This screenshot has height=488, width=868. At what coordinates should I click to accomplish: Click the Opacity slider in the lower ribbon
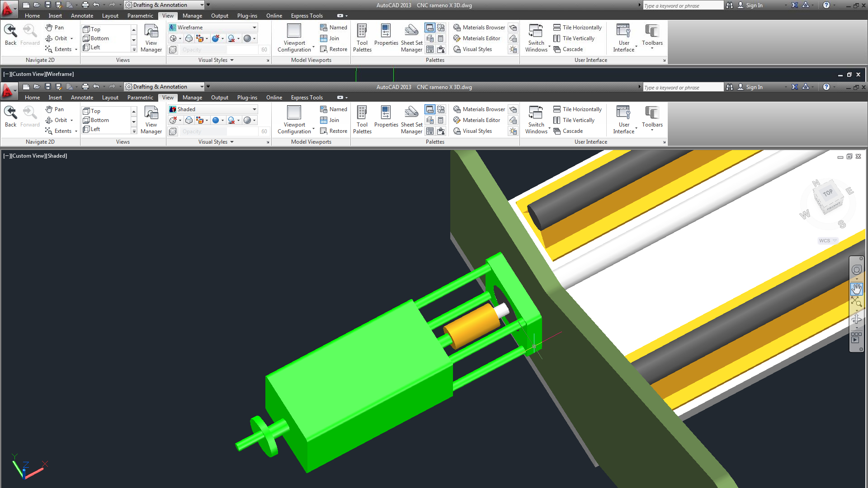(x=219, y=131)
